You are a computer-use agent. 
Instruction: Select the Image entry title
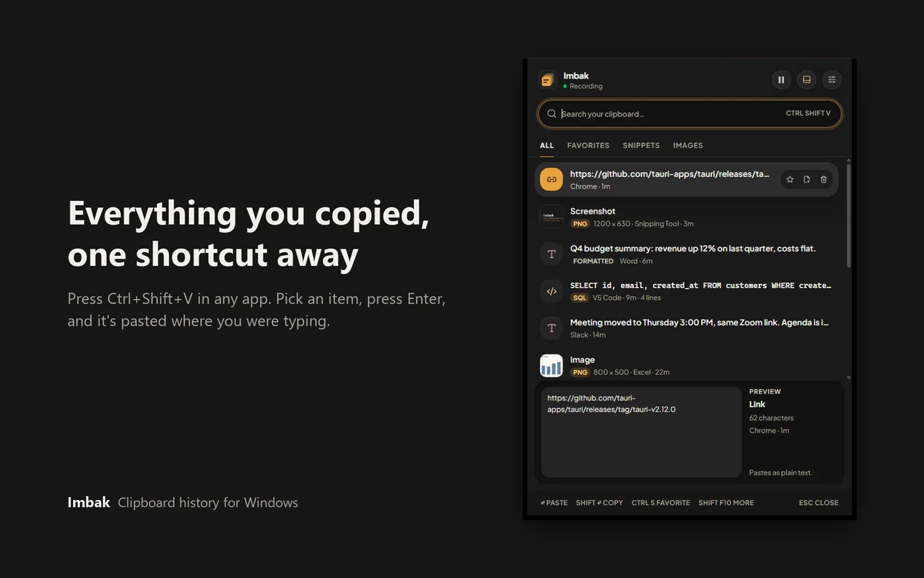click(x=583, y=360)
